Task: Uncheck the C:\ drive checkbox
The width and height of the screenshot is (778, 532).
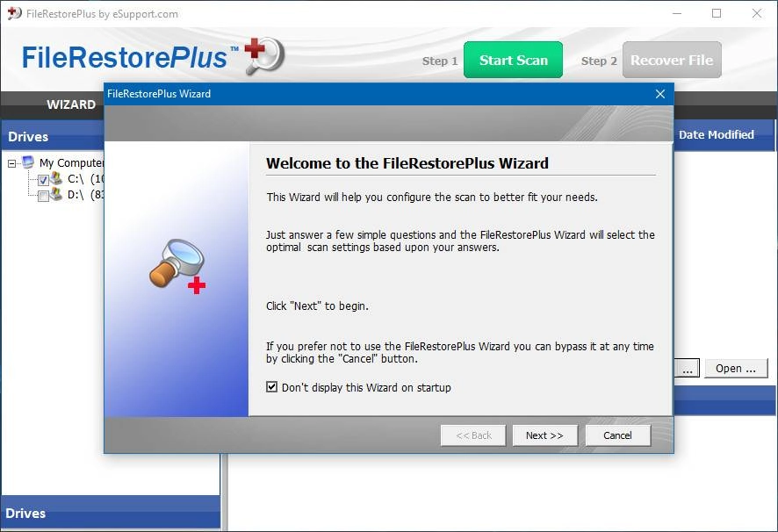Action: (43, 180)
